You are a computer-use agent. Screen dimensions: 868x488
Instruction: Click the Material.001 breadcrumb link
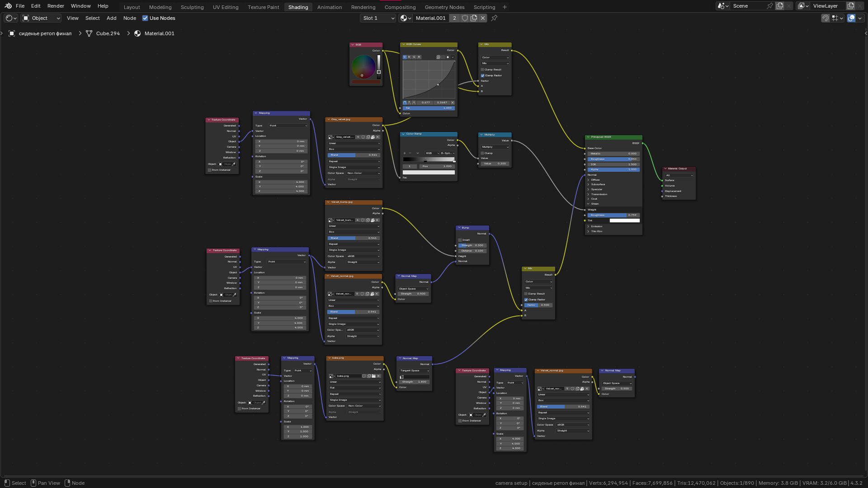159,33
